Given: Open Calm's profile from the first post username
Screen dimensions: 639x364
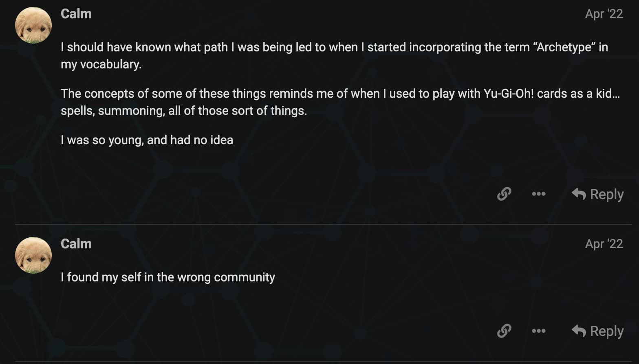Looking at the screenshot, I should [x=76, y=14].
